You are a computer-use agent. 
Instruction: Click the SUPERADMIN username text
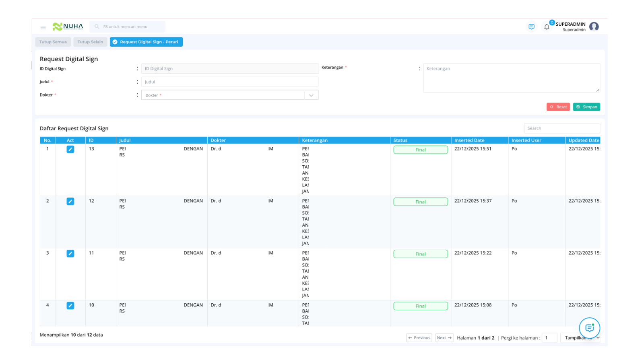[570, 24]
